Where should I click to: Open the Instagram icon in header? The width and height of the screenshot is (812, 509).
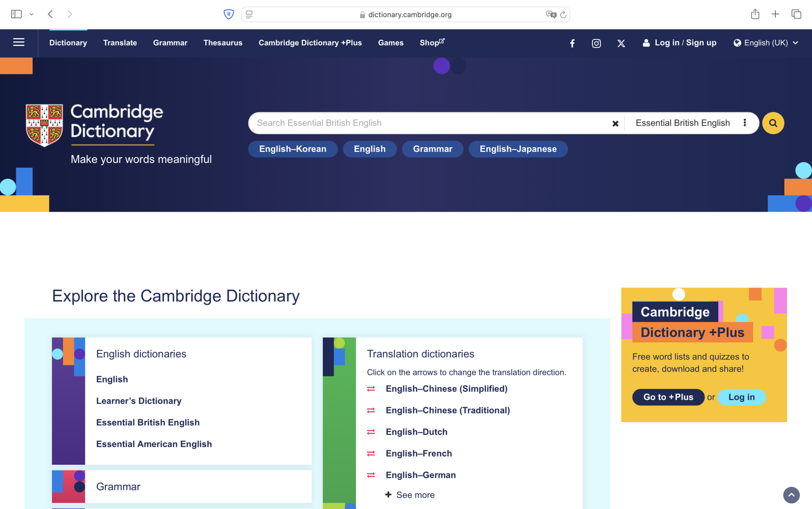[x=596, y=43]
